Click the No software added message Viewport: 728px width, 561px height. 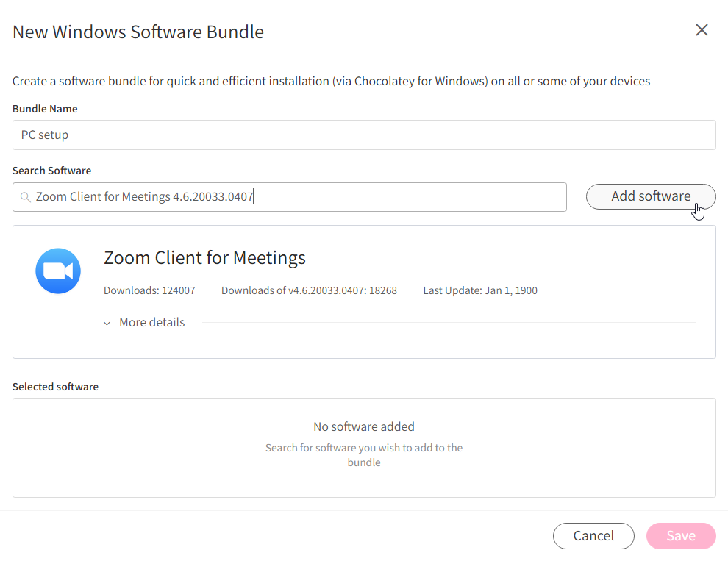tap(364, 426)
